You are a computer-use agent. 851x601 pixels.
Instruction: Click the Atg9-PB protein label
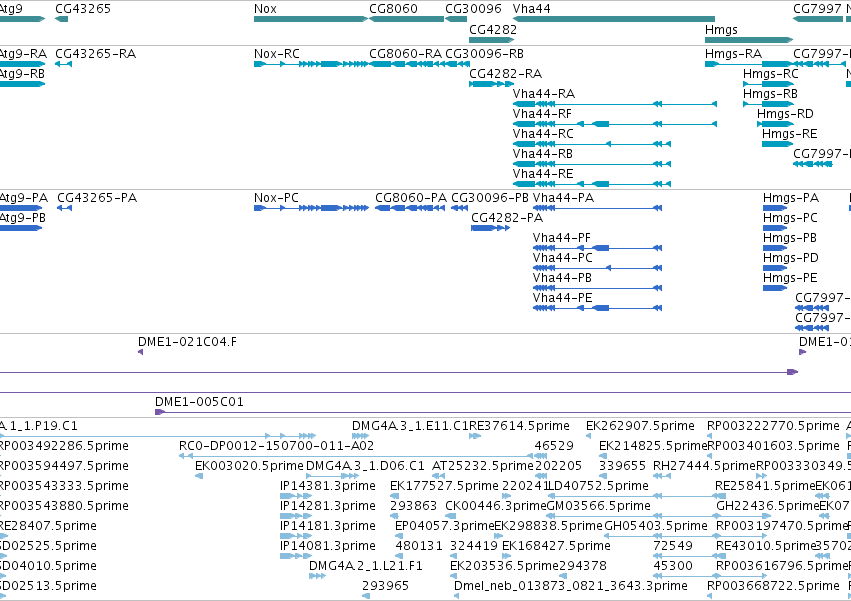(22, 218)
